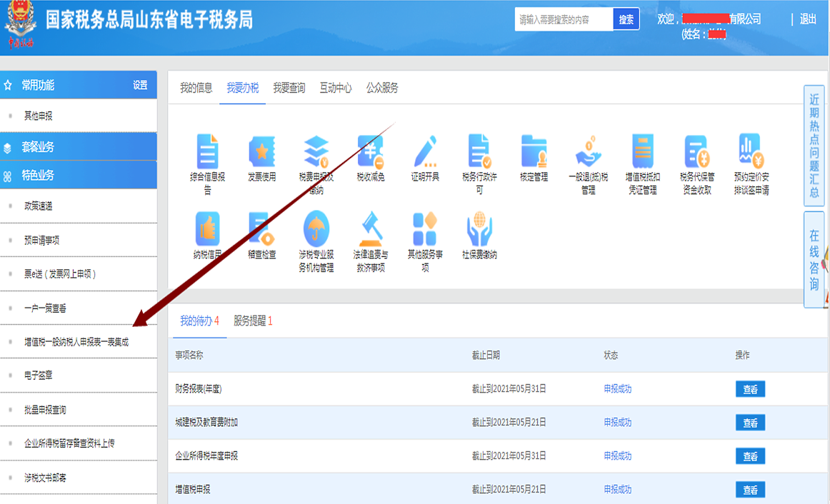The height and width of the screenshot is (504, 830).
Task: Open 企业所得税留存备查资料上传
Action: click(69, 444)
